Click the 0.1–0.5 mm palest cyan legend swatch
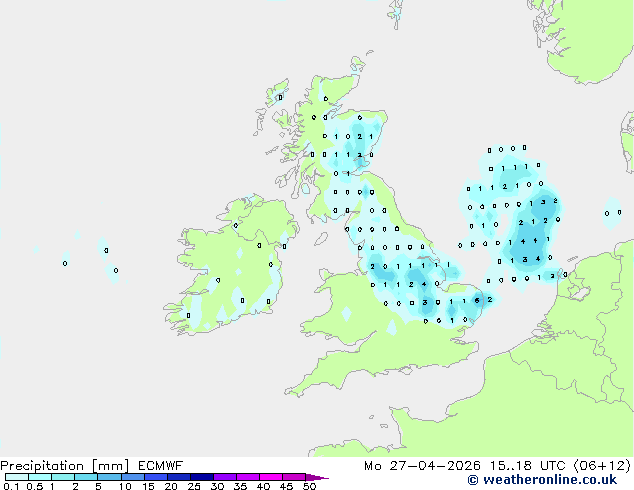The width and height of the screenshot is (634, 490). coord(17,477)
